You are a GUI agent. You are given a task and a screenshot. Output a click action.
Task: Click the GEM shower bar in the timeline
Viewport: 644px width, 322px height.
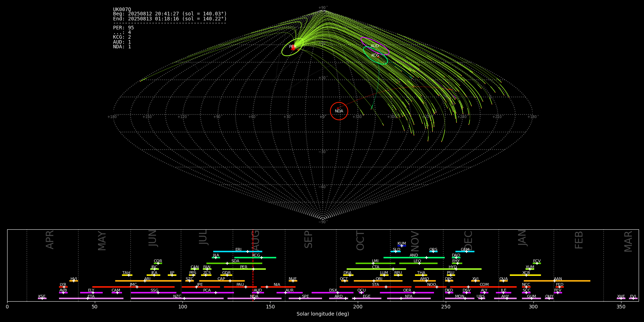click(x=465, y=252)
